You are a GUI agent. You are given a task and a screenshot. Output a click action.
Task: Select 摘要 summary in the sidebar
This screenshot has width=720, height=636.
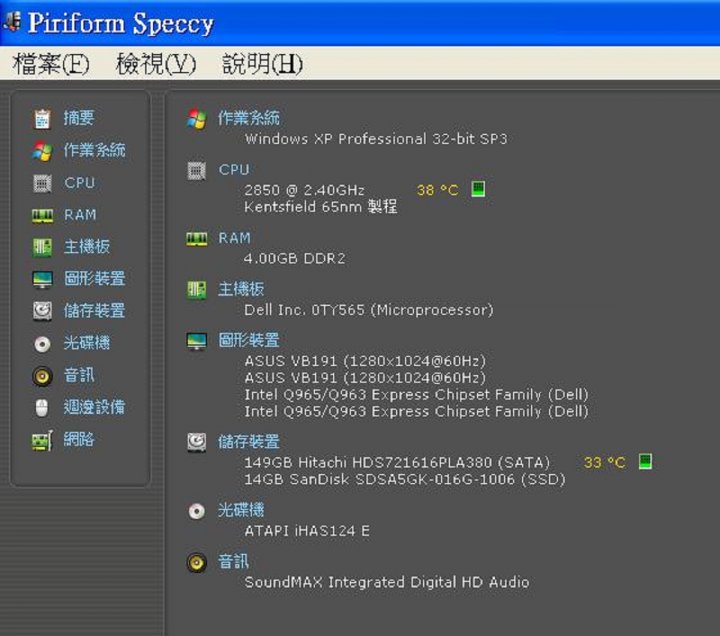click(x=79, y=118)
